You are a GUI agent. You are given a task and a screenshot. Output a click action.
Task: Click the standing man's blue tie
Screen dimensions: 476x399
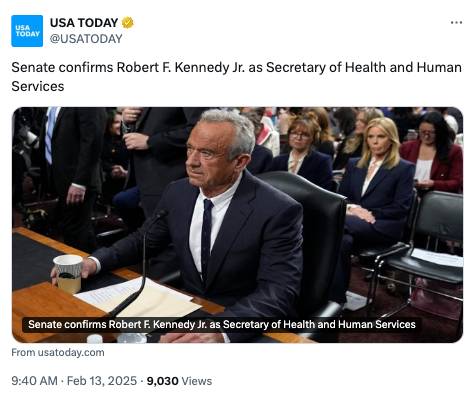(50, 135)
